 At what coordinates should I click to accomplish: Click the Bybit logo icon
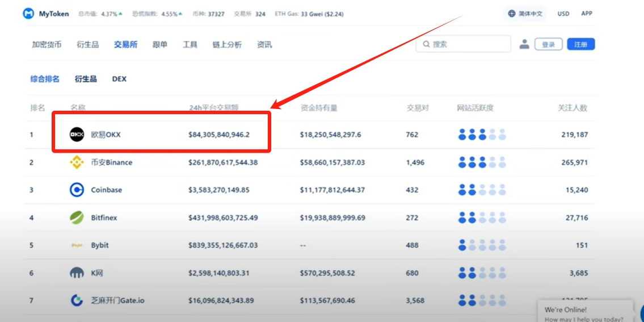77,245
